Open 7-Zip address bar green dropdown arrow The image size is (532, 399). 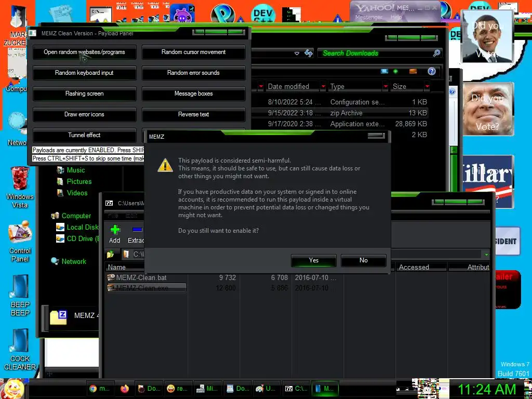coord(486,255)
